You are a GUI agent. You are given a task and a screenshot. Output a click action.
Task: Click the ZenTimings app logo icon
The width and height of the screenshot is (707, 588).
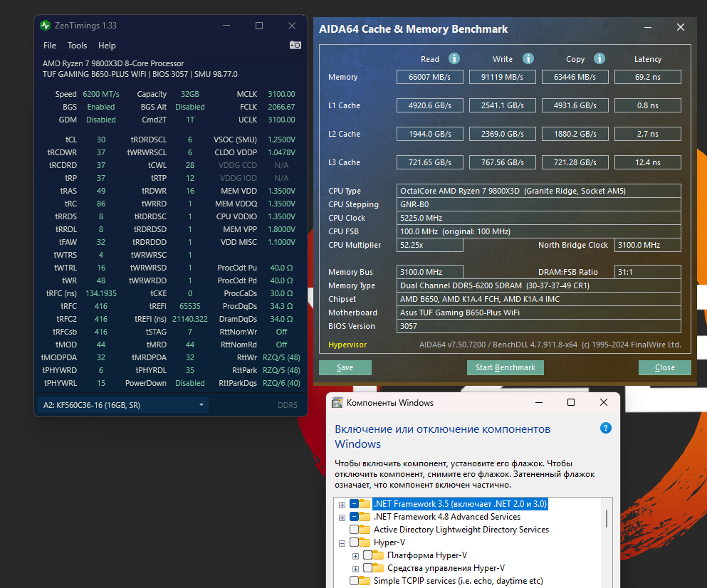(x=45, y=26)
